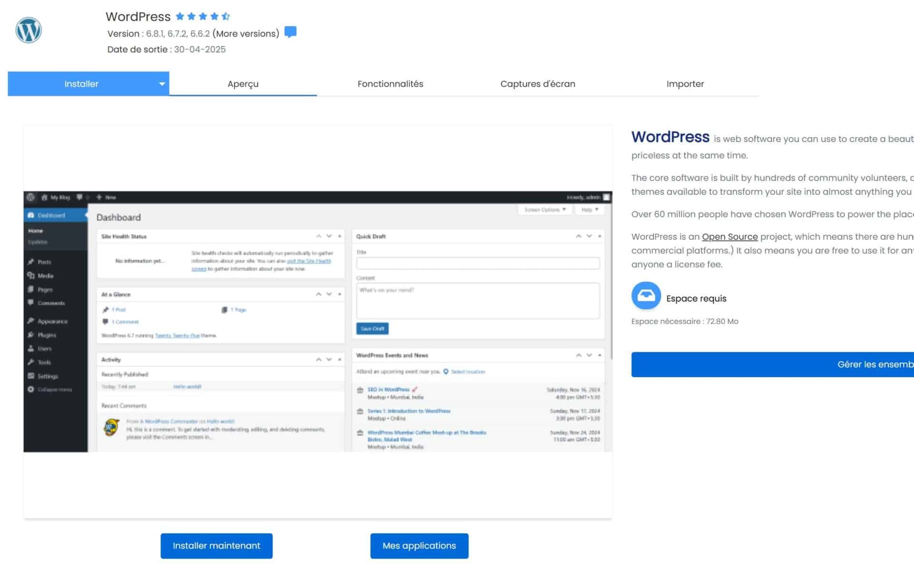
Task: Open the Fonctionnalités tab
Action: 390,84
